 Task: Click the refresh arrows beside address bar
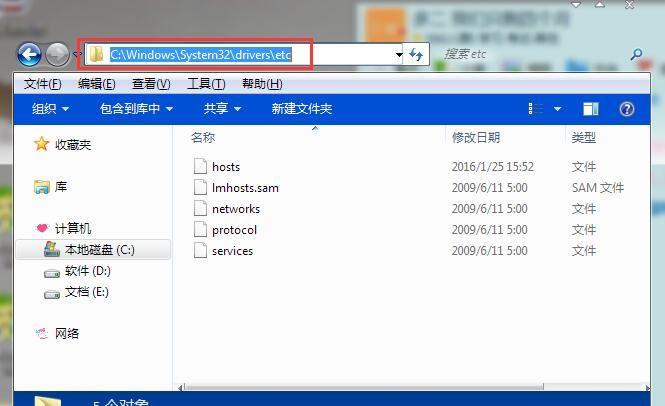tap(416, 54)
